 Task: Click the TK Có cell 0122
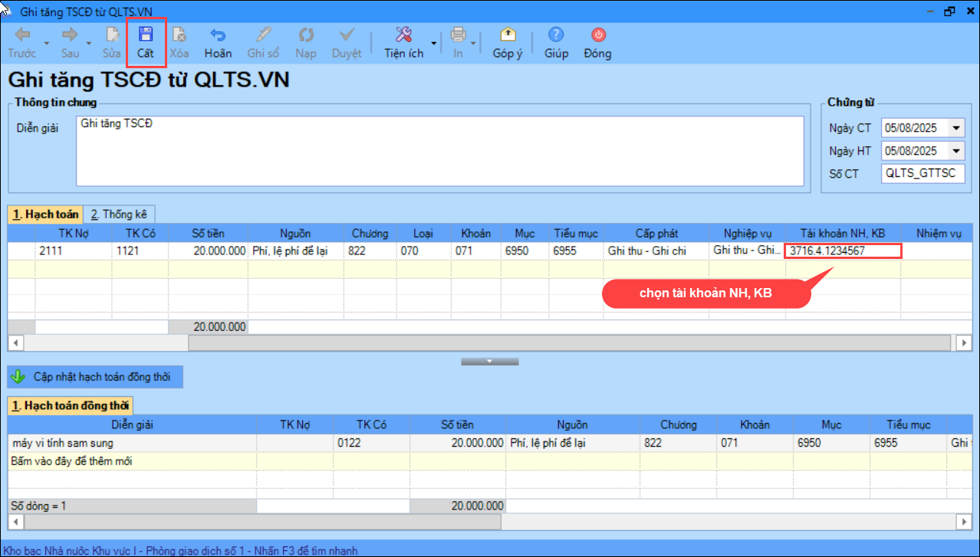pyautogui.click(x=371, y=443)
